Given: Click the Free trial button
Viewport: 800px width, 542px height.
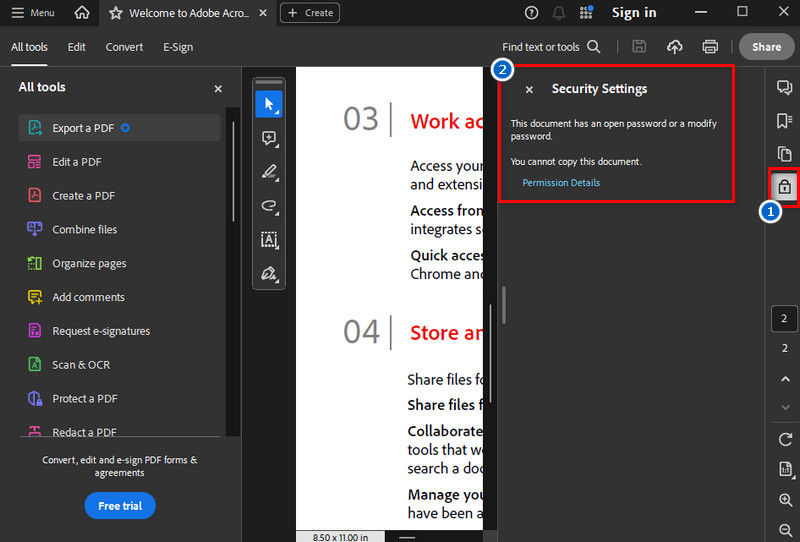Looking at the screenshot, I should pyautogui.click(x=120, y=506).
